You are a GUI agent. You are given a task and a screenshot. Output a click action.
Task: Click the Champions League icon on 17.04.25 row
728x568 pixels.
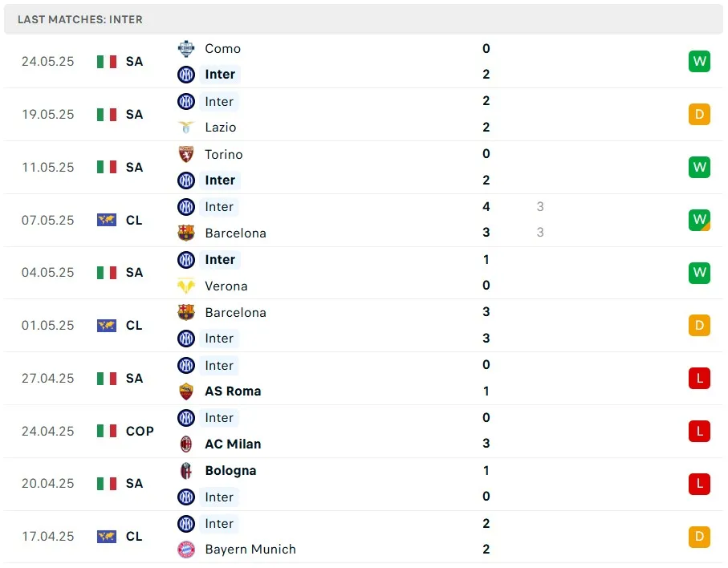107,536
